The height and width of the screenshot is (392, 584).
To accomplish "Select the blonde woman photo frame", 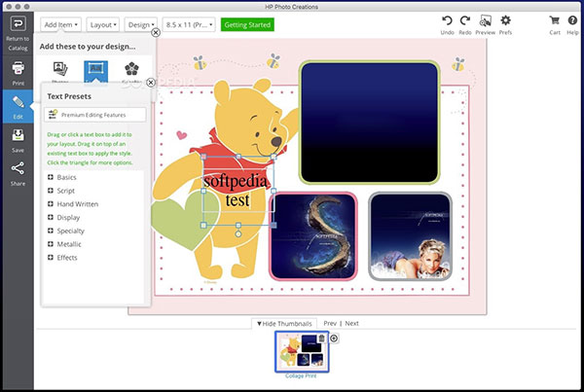I will point(410,236).
